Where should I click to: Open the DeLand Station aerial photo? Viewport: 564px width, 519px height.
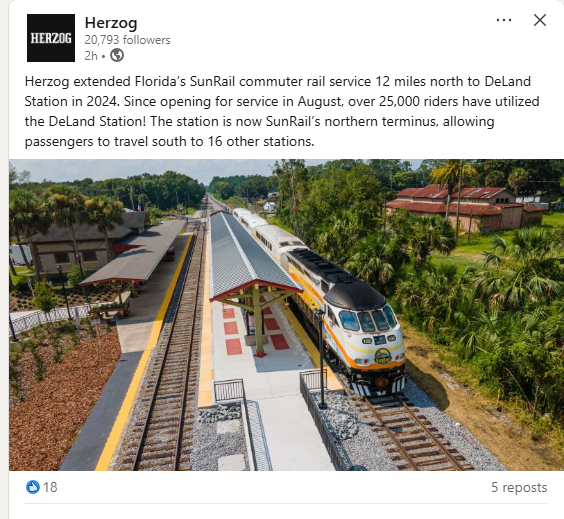tap(286, 315)
